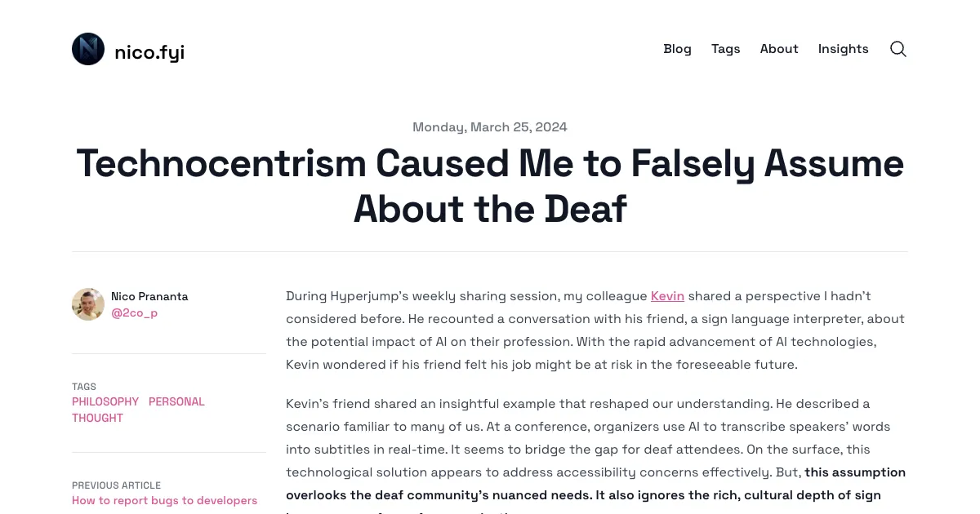Visit the About page
Viewport: 980px width, 514px height.
(x=778, y=49)
